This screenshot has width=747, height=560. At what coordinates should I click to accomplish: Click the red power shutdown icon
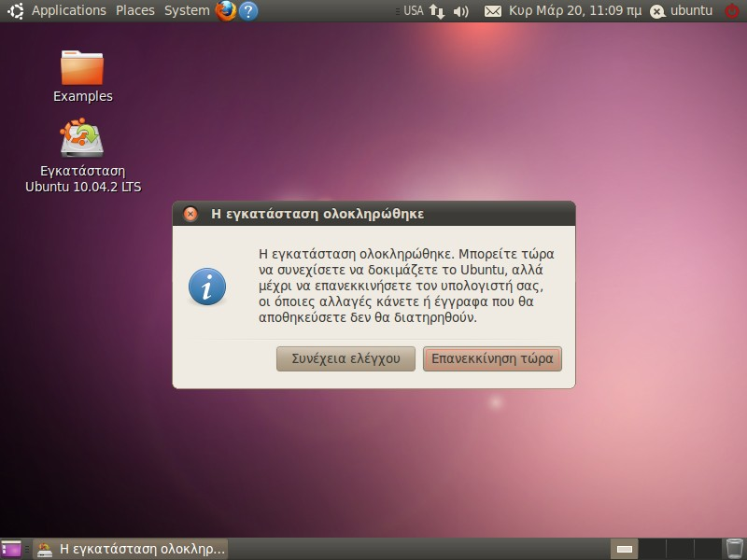[x=732, y=10]
